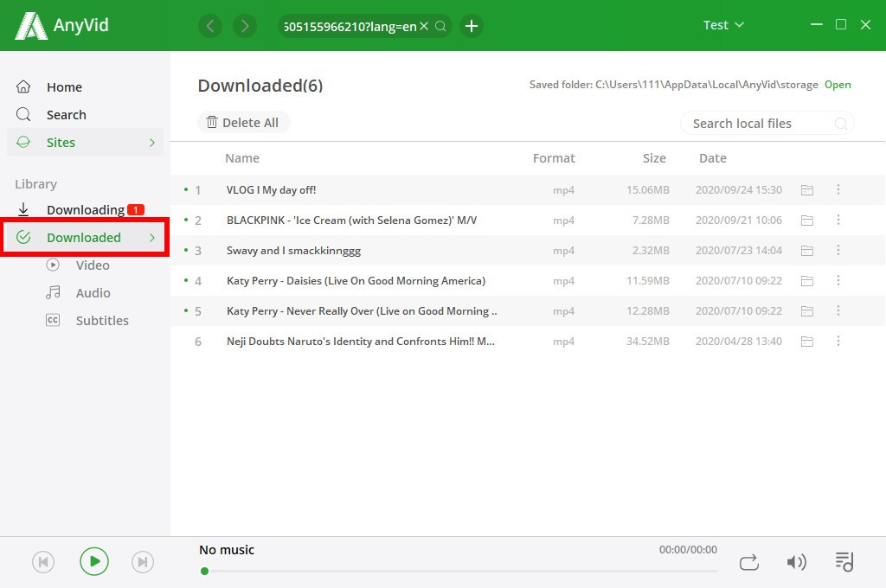Open more options for Daisies row
The image size is (886, 588).
click(838, 280)
